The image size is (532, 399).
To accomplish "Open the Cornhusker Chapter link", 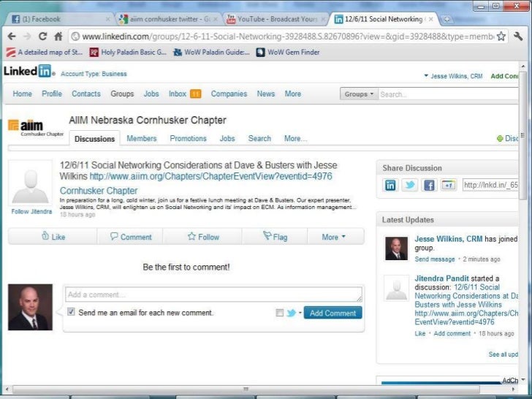I will click(99, 191).
